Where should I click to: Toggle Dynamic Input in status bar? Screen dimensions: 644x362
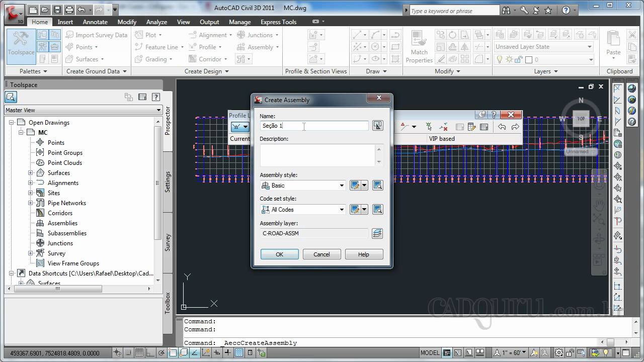tap(217, 353)
